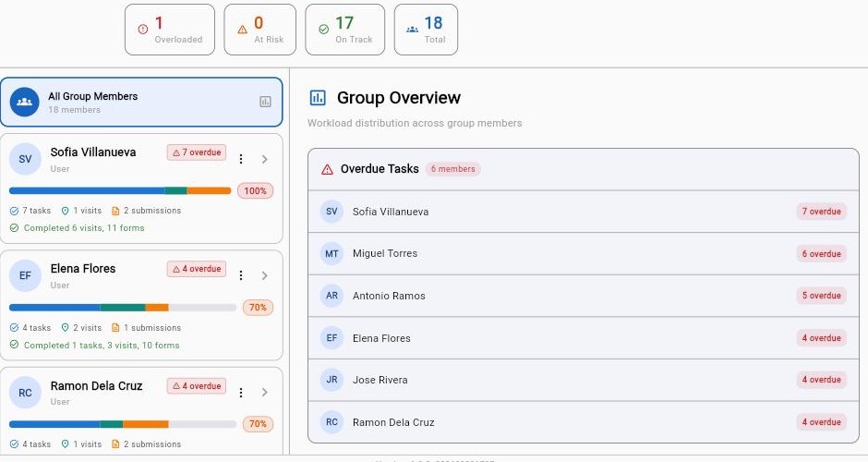Click the At Risk warning triangle icon
The height and width of the screenshot is (462, 868).
(243, 30)
